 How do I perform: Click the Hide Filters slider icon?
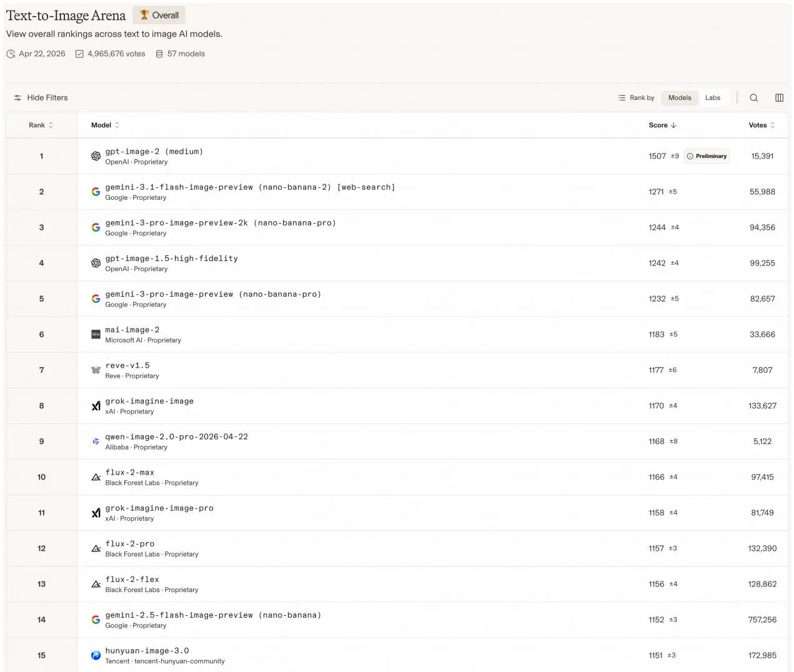pyautogui.click(x=17, y=97)
